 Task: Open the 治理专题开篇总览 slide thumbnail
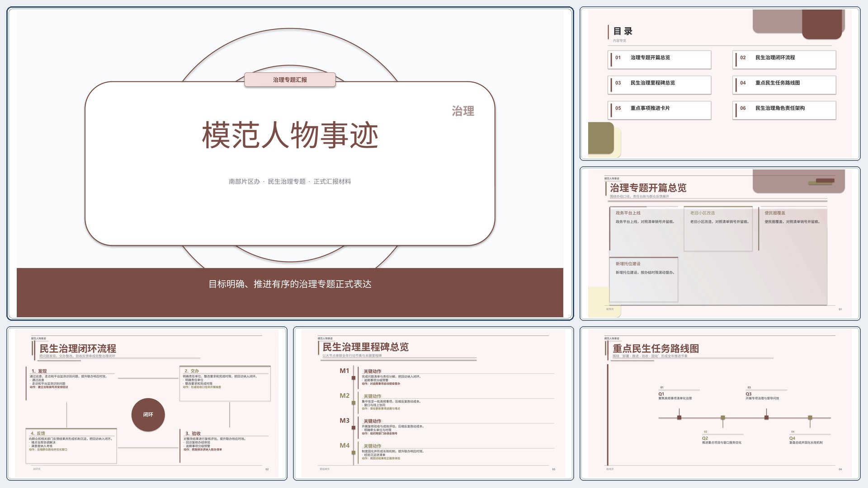pos(720,244)
